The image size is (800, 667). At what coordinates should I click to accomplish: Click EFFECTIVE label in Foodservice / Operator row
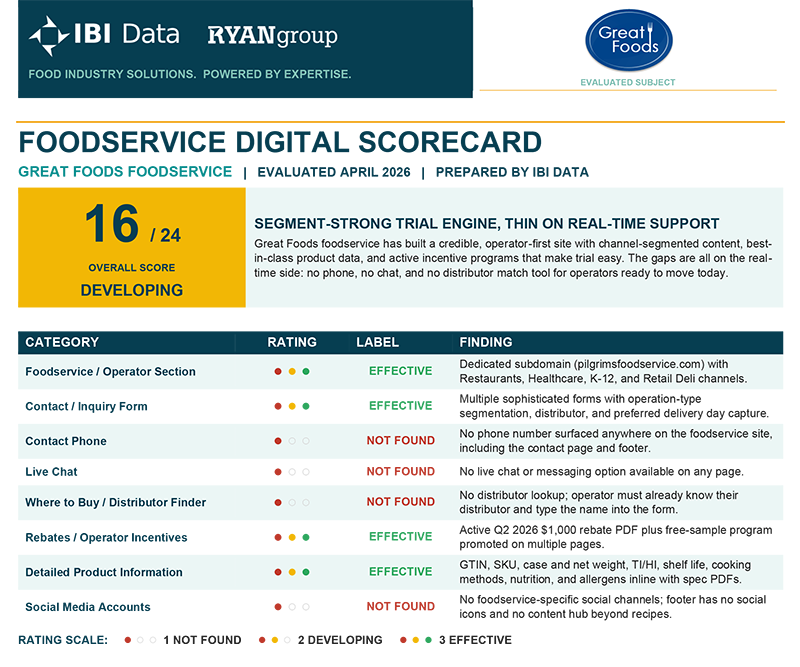pos(401,371)
